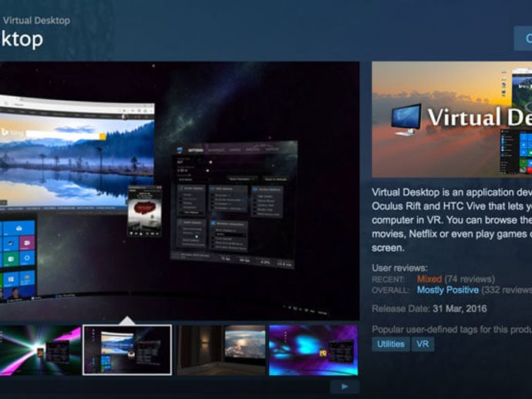The width and height of the screenshot is (532, 399).
Task: Open the Virtual Desktop breadcrumb link
Action: point(36,20)
